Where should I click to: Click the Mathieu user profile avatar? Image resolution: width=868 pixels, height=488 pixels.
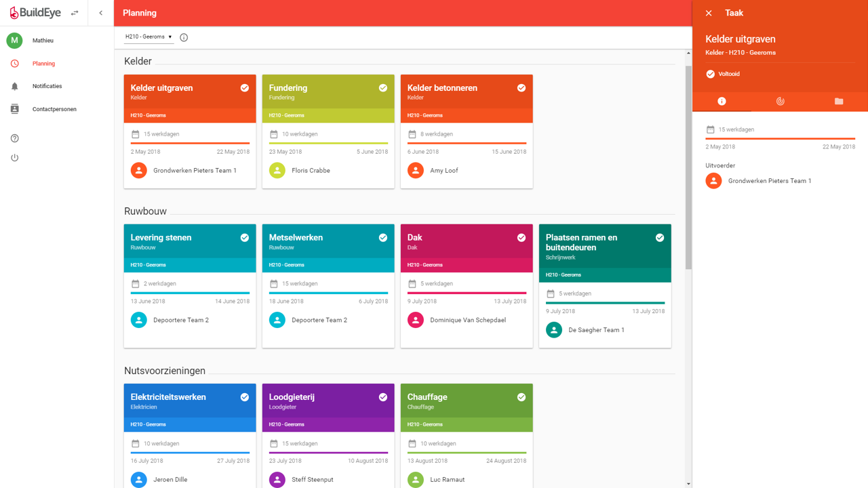pos(14,41)
